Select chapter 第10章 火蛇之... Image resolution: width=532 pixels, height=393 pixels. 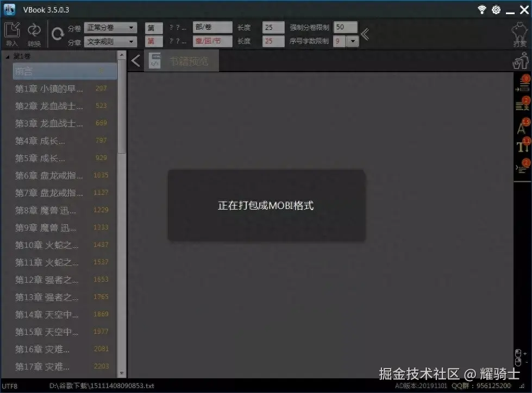tap(65, 245)
